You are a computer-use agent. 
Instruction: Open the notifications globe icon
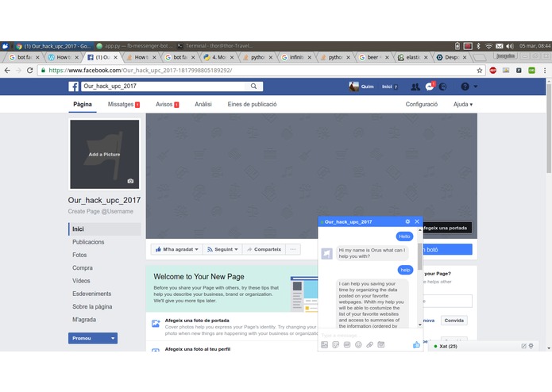pyautogui.click(x=443, y=86)
